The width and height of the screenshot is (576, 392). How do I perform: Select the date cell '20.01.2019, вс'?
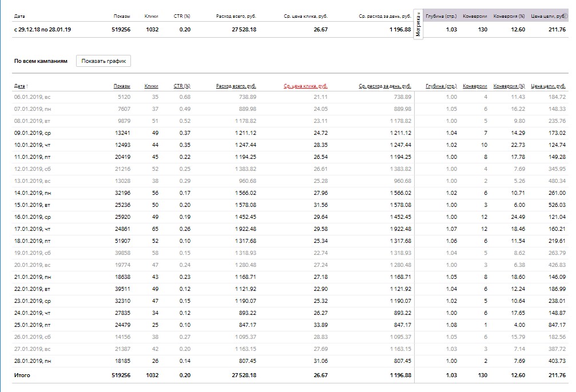(x=33, y=265)
